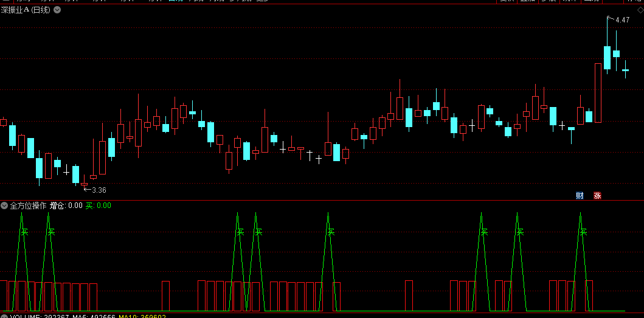This screenshot has height=318, width=644.
Task: Open the 财 financial info marker
Action: 580,196
